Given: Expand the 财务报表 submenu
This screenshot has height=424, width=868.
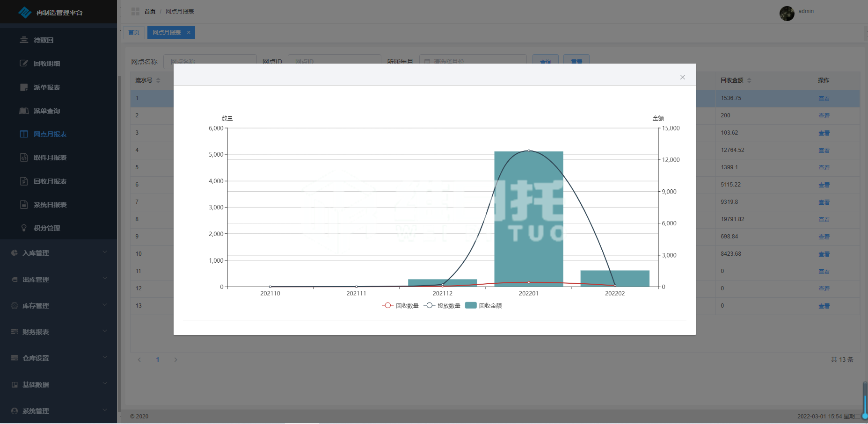Looking at the screenshot, I should pos(58,332).
